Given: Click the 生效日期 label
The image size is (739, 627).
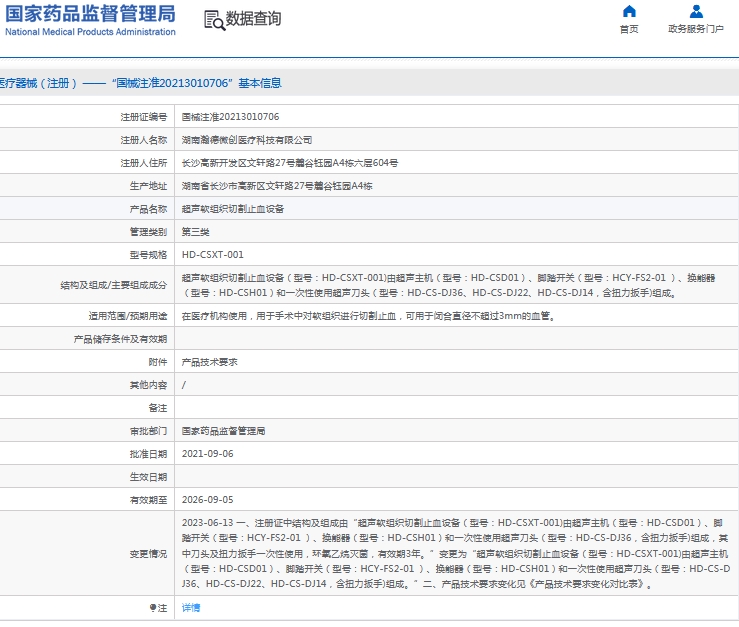Looking at the screenshot, I should (x=148, y=477).
